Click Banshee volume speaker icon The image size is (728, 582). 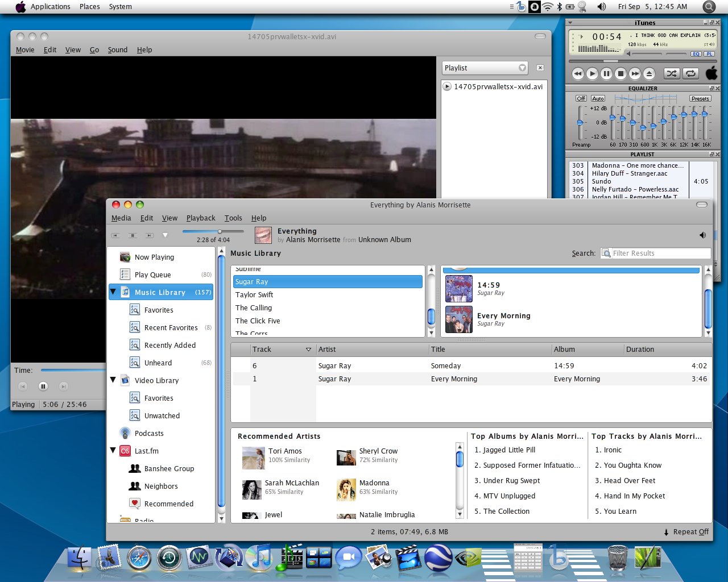pos(702,235)
